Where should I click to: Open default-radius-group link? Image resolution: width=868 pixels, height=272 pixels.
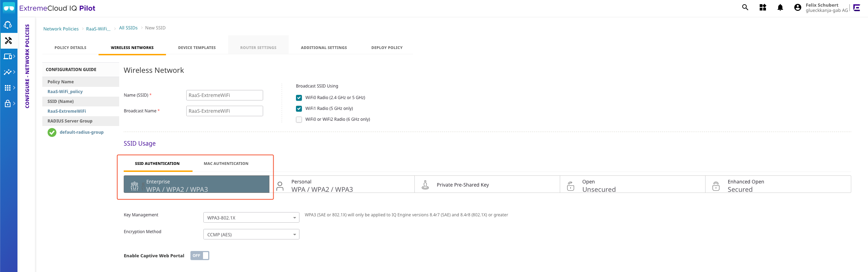point(81,132)
